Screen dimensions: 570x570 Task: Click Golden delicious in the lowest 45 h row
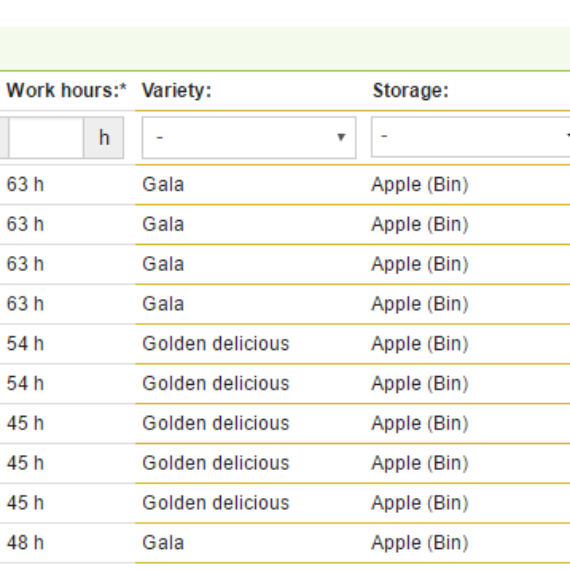pos(216,503)
